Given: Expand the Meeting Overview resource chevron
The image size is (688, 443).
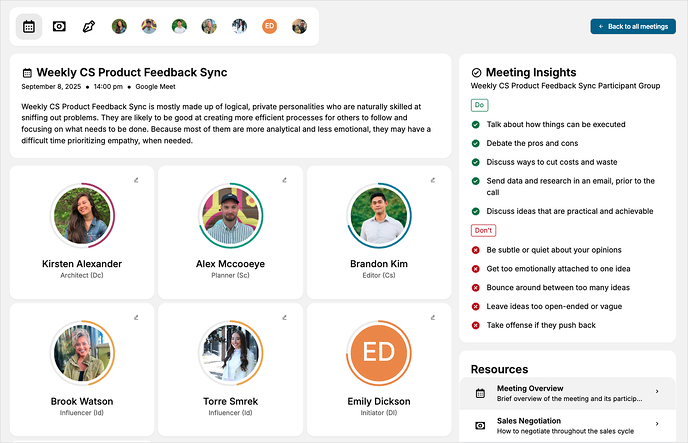Looking at the screenshot, I should pyautogui.click(x=657, y=392).
